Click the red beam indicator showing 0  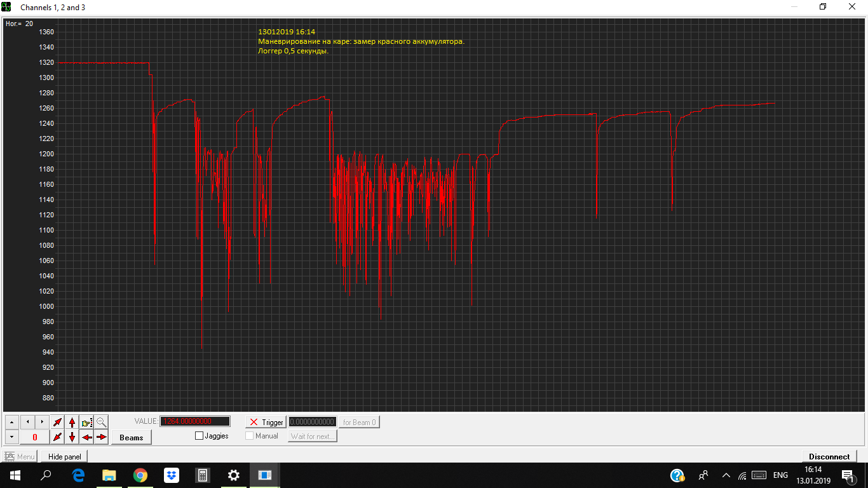coord(35,437)
